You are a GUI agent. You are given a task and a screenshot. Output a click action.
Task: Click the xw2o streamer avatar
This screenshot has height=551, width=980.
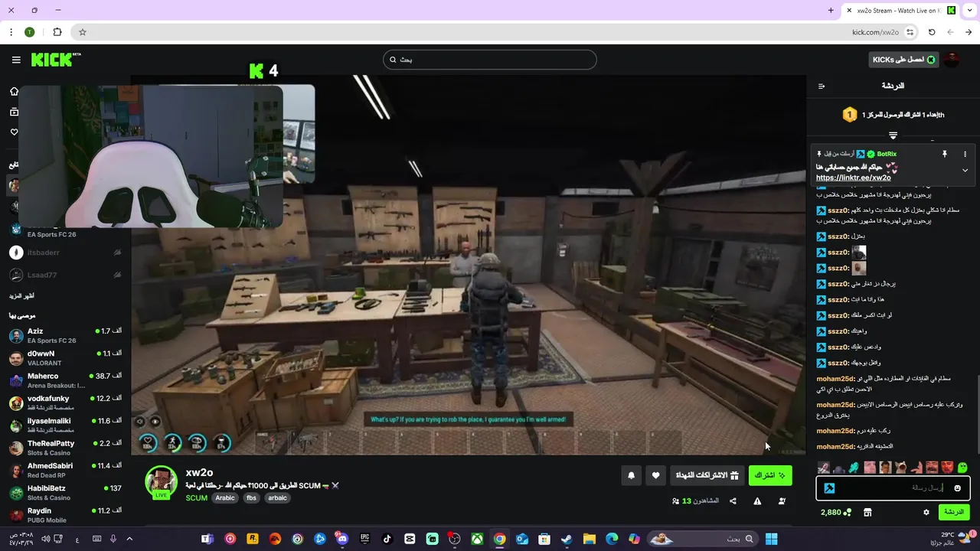pos(161,481)
